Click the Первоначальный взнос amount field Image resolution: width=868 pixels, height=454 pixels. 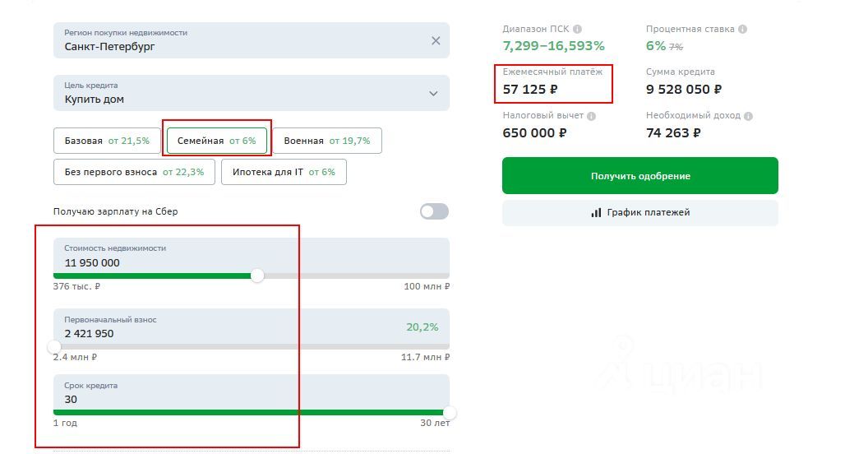coord(252,327)
